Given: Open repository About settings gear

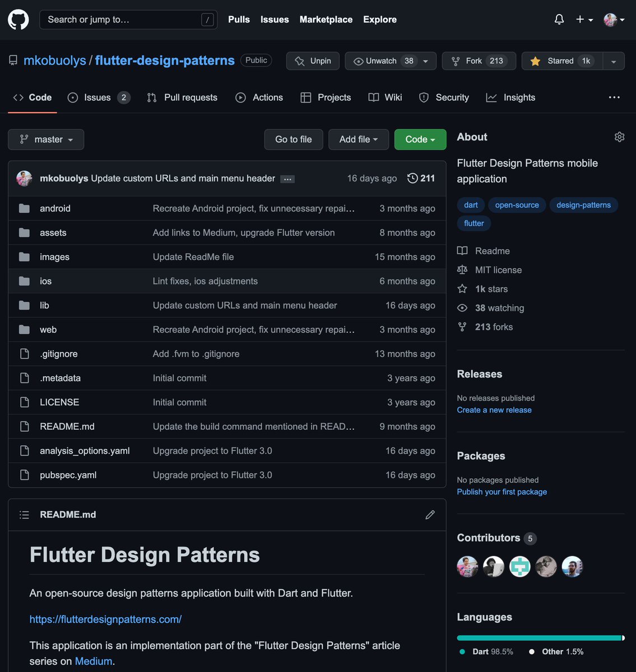Looking at the screenshot, I should click(619, 137).
